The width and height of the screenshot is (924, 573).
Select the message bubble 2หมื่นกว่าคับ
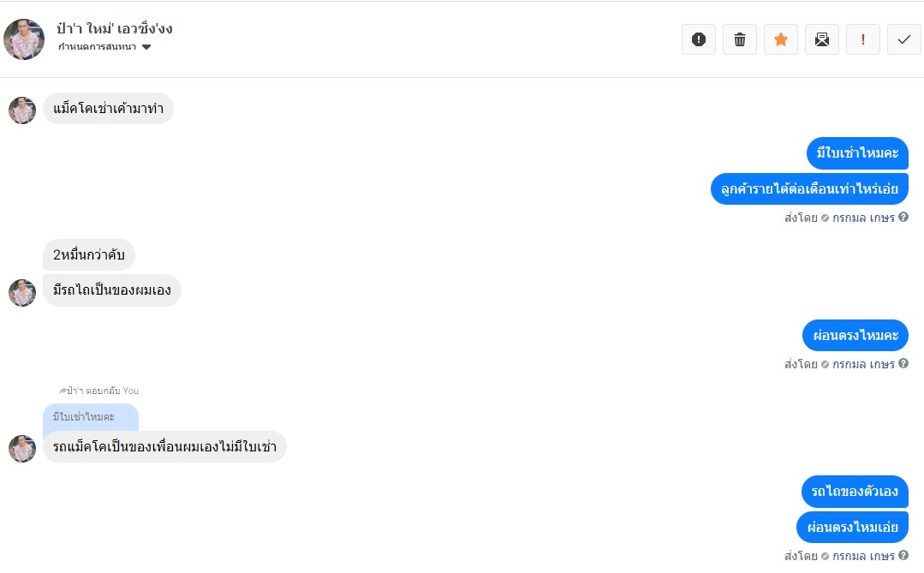(89, 254)
